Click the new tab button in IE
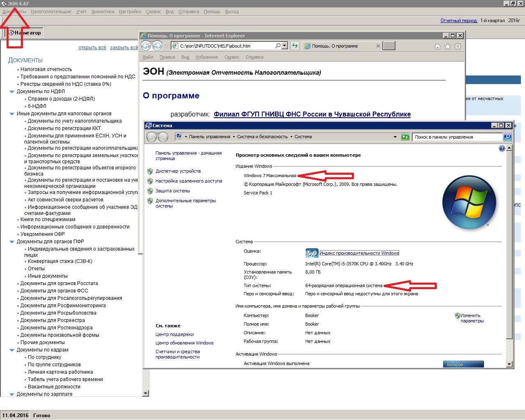 point(389,46)
